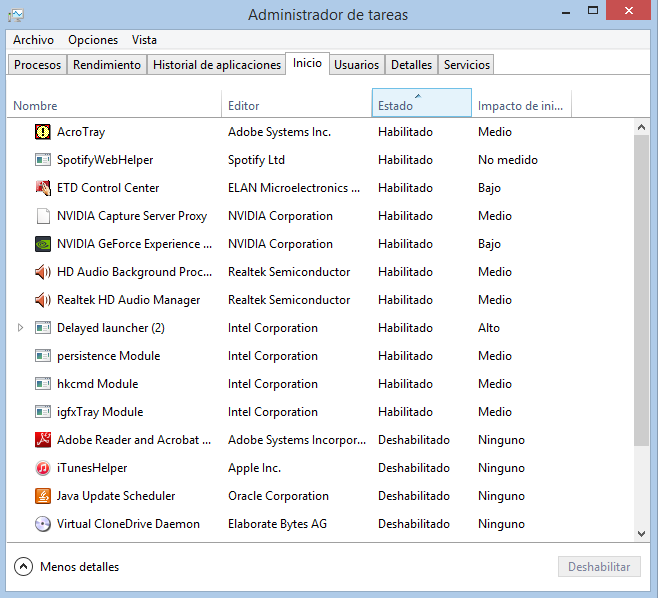Select the SpotifyWebHelper entry name
The height and width of the screenshot is (598, 658).
(x=105, y=160)
